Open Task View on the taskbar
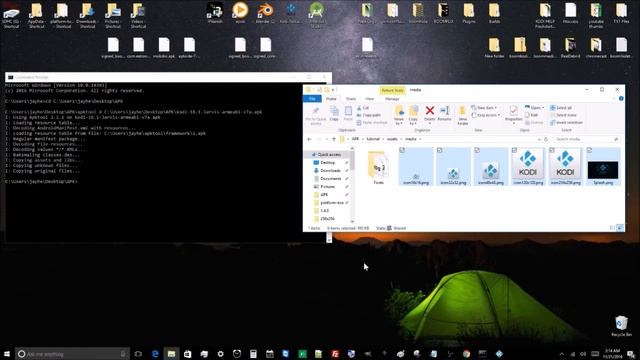 pos(138,354)
